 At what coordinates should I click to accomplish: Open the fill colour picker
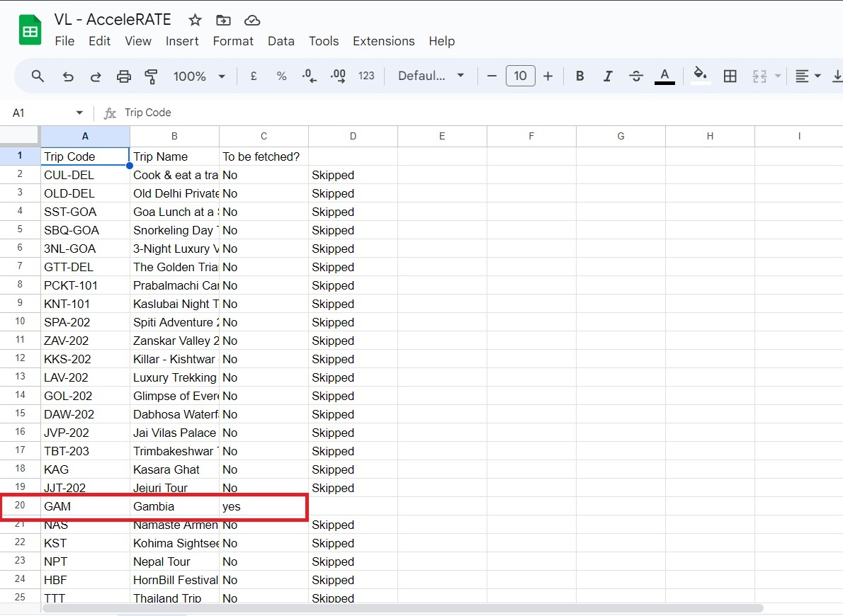[700, 75]
